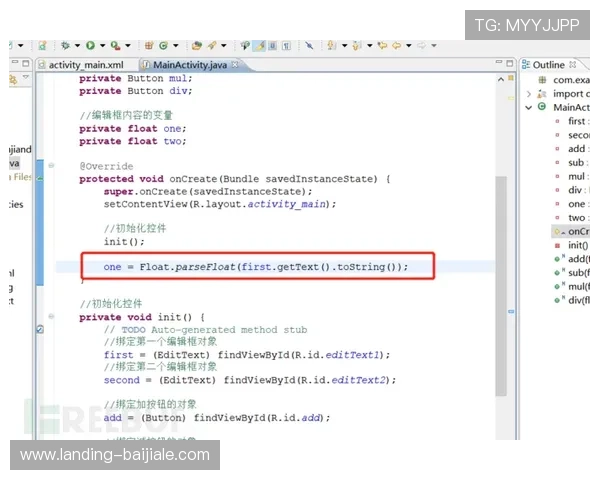This screenshot has height=480, width=600.
Task: Click the init() method in Outline
Action: pos(577,245)
